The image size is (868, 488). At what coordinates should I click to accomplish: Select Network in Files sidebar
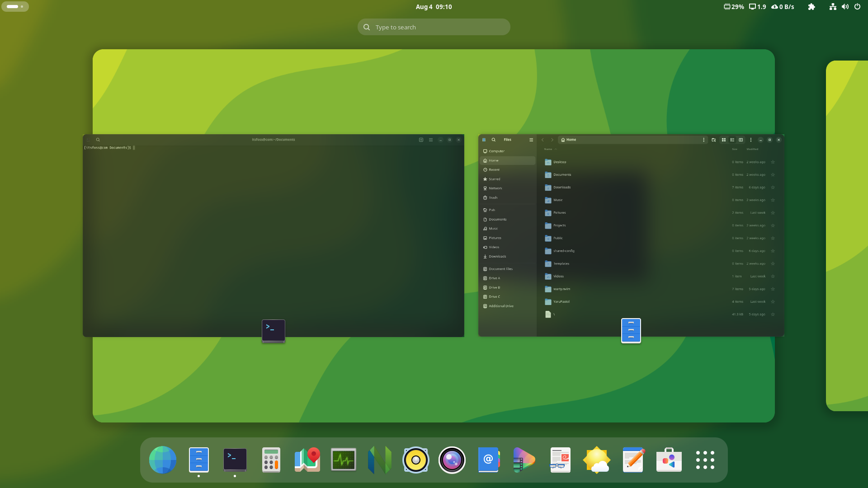point(507,188)
